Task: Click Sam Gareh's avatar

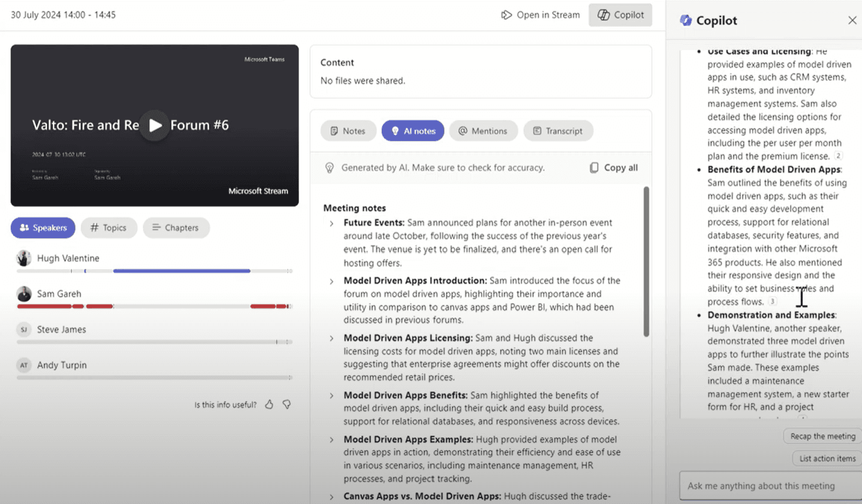Action: click(24, 294)
